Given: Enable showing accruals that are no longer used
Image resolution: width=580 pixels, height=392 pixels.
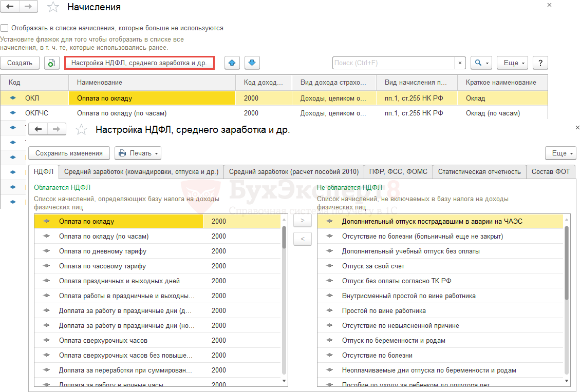Looking at the screenshot, I should [5, 28].
